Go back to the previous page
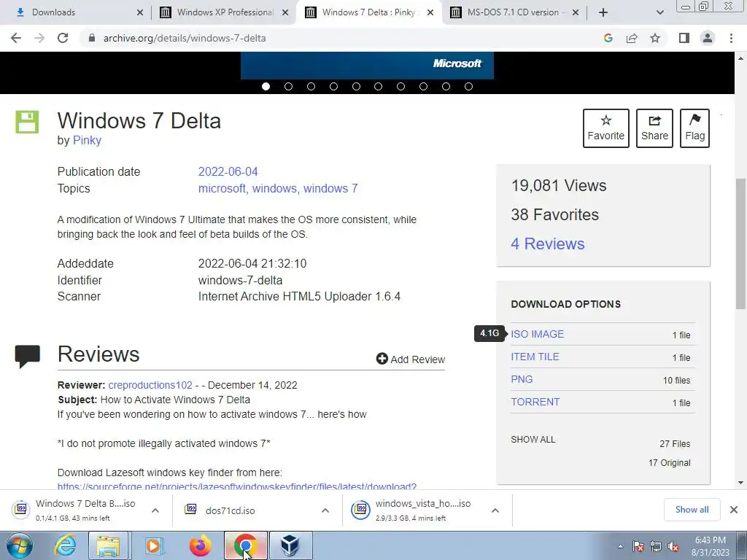Viewport: 747px width, 560px height. [x=16, y=38]
